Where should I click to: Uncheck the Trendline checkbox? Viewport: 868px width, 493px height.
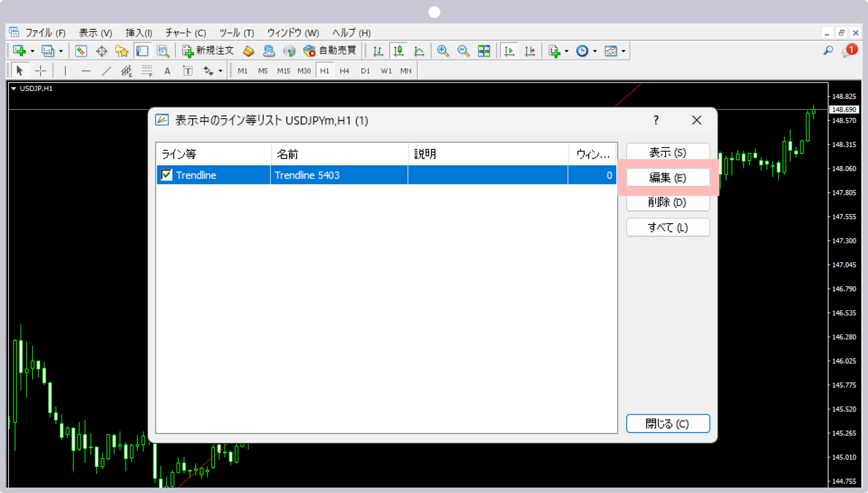166,175
